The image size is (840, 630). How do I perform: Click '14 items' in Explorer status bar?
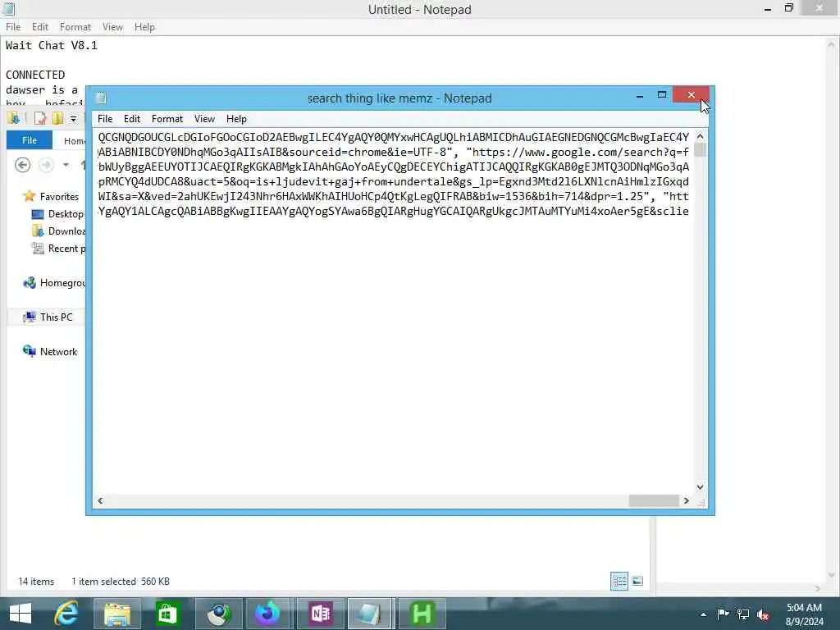click(36, 582)
